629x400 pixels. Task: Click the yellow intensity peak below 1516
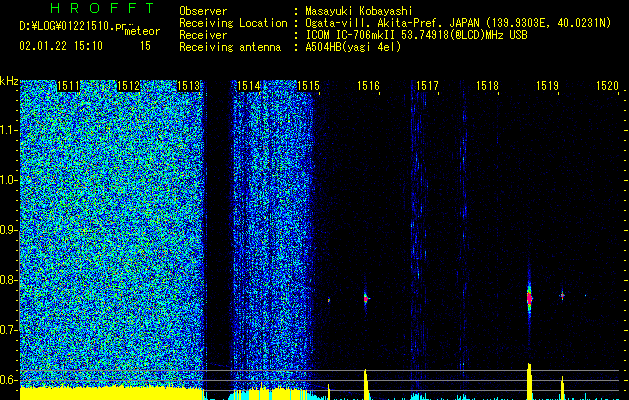[x=365, y=384]
